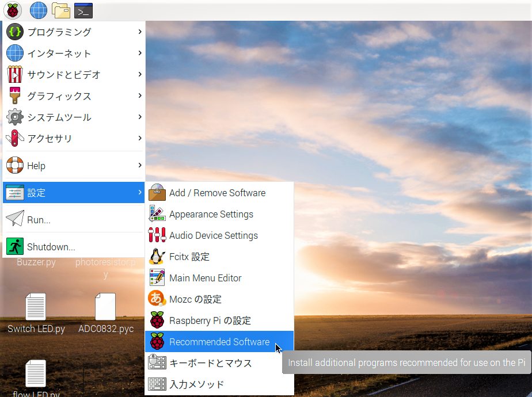Expand the プログラミング submenu arrow
The width and height of the screenshot is (532, 397).
click(140, 32)
